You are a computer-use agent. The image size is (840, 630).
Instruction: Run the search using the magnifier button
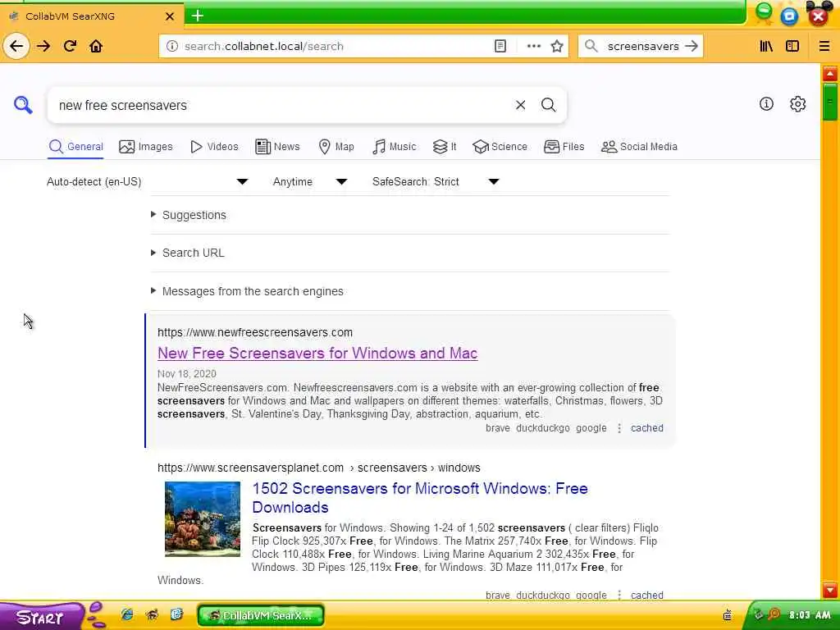click(548, 105)
